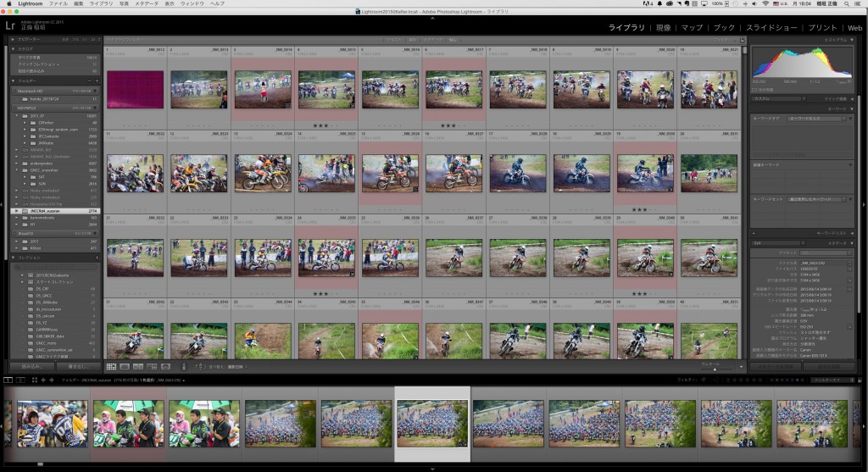Open macOS notification center icon
This screenshot has height=472, width=868.
(x=860, y=3)
